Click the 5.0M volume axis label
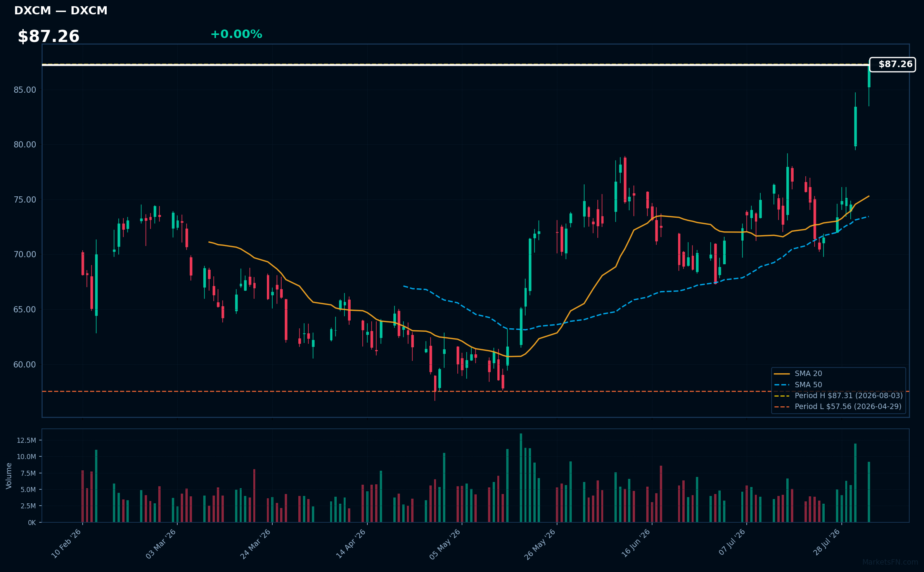Screen dimensions: 924x572 click(x=28, y=490)
